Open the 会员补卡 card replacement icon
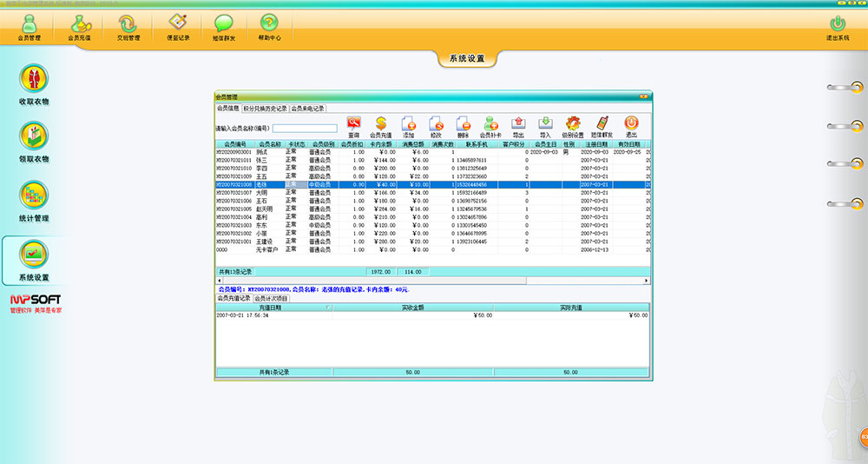 coord(490,124)
